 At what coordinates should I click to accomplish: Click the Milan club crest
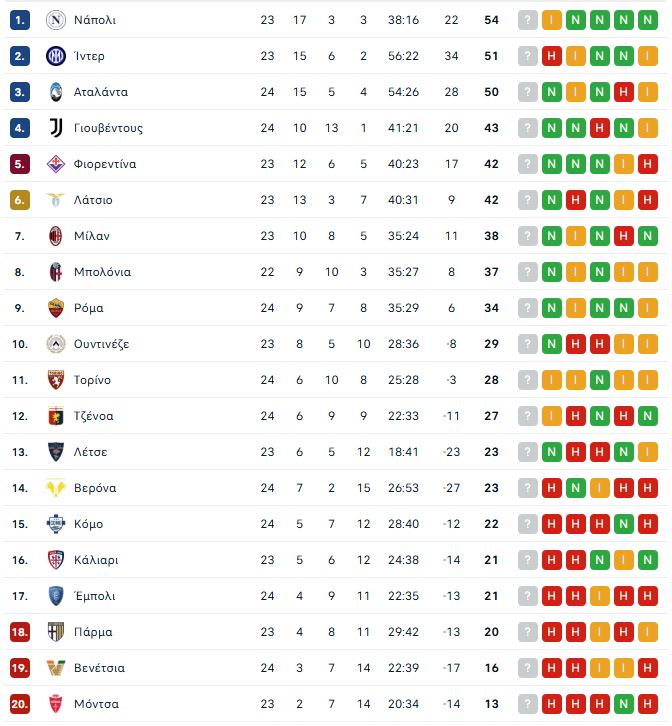click(55, 236)
